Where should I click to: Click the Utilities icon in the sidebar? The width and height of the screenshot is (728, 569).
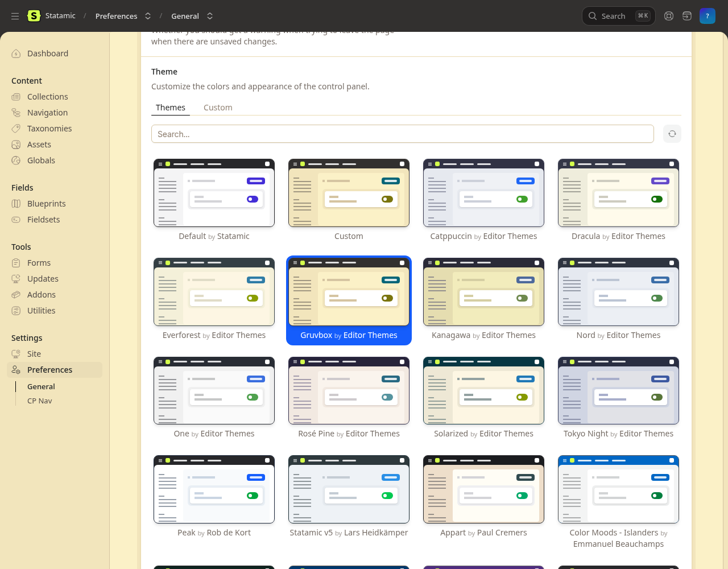16,311
